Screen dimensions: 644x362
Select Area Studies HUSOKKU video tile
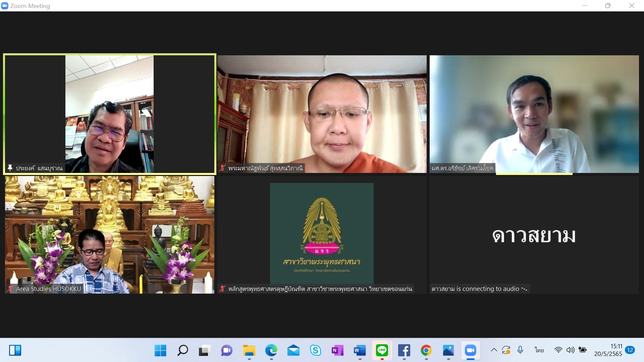[110, 235]
